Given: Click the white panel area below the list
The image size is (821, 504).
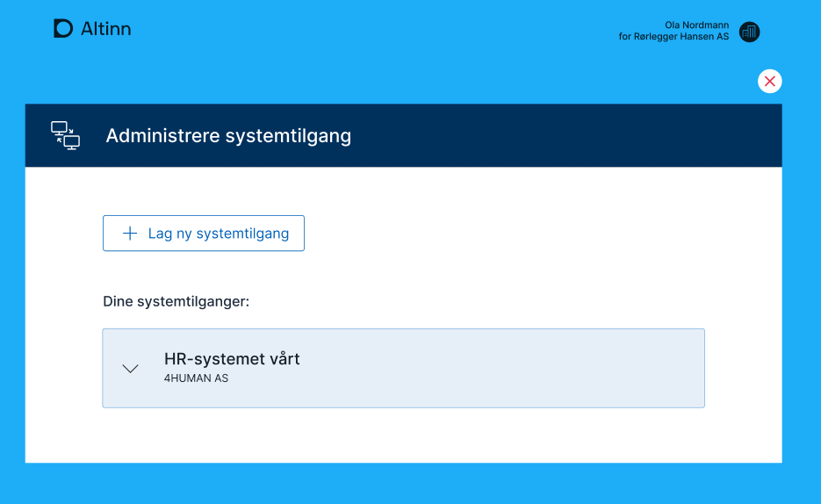Looking at the screenshot, I should click(404, 435).
